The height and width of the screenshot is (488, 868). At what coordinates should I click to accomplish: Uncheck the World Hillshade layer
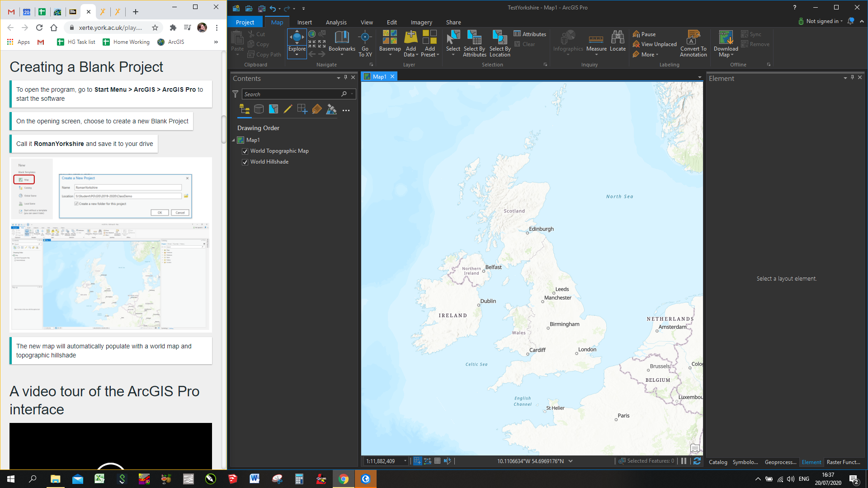coord(245,162)
